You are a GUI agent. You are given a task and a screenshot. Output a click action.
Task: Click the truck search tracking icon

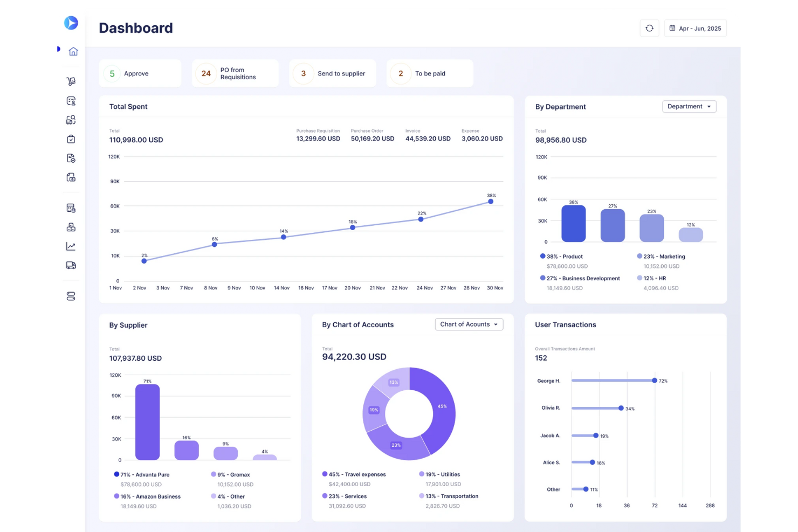point(71,120)
